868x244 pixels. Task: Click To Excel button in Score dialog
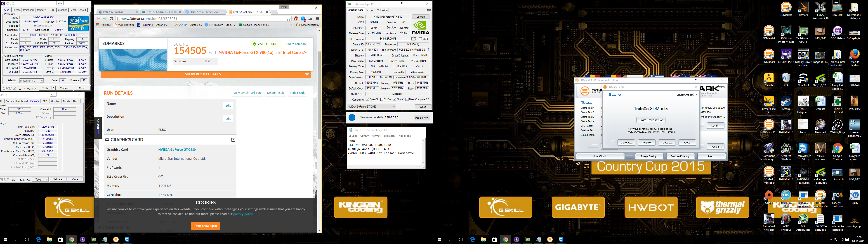(x=646, y=143)
